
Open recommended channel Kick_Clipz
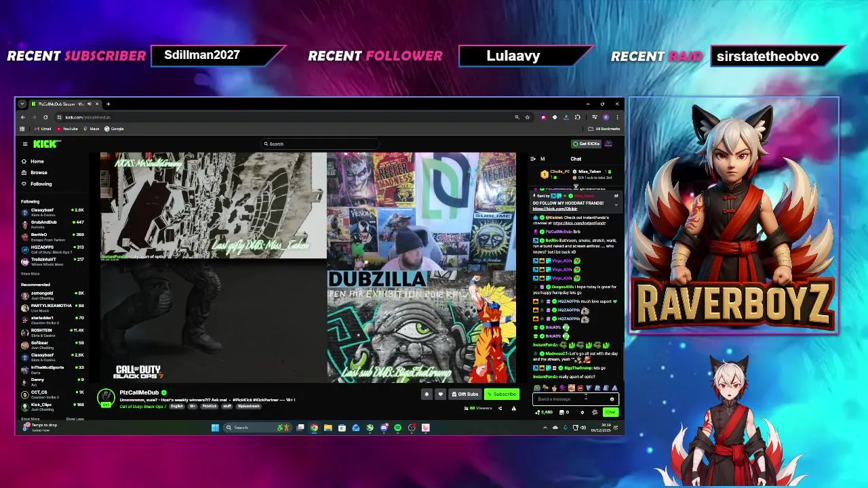pos(53,407)
